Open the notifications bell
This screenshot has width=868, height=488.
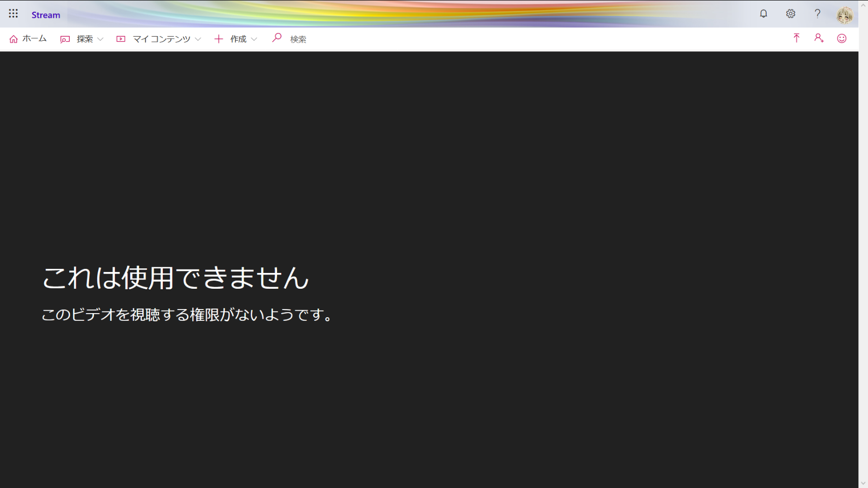(x=763, y=14)
